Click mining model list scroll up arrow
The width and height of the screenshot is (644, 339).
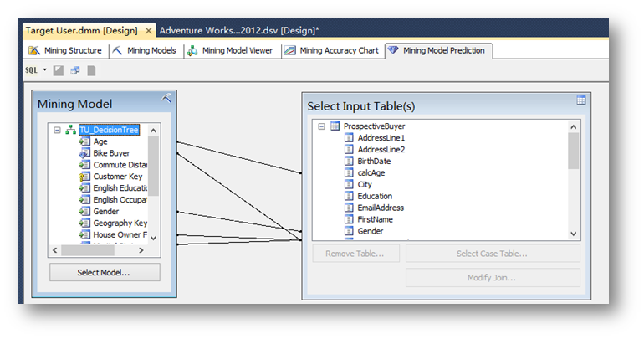click(153, 131)
